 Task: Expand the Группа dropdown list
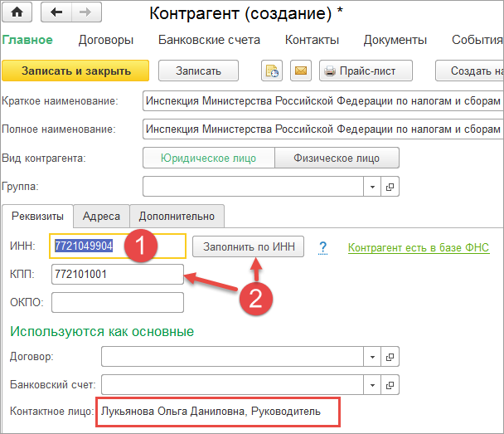click(x=372, y=186)
